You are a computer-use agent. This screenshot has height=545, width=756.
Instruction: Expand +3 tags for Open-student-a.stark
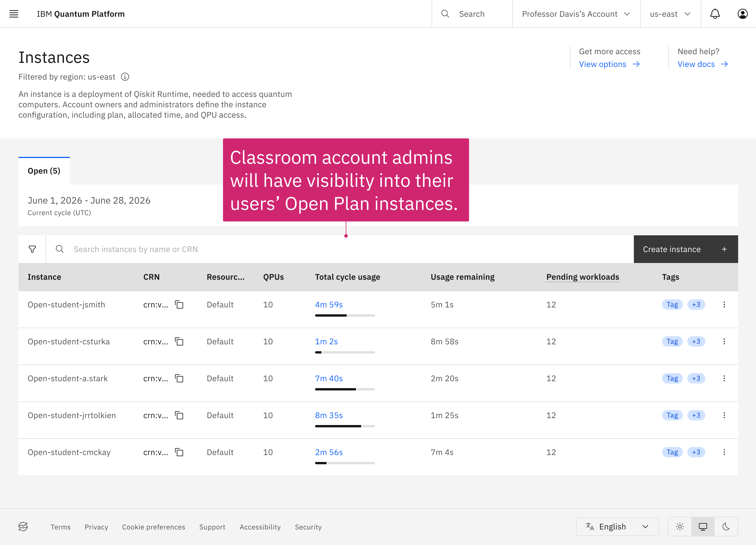[x=696, y=378]
